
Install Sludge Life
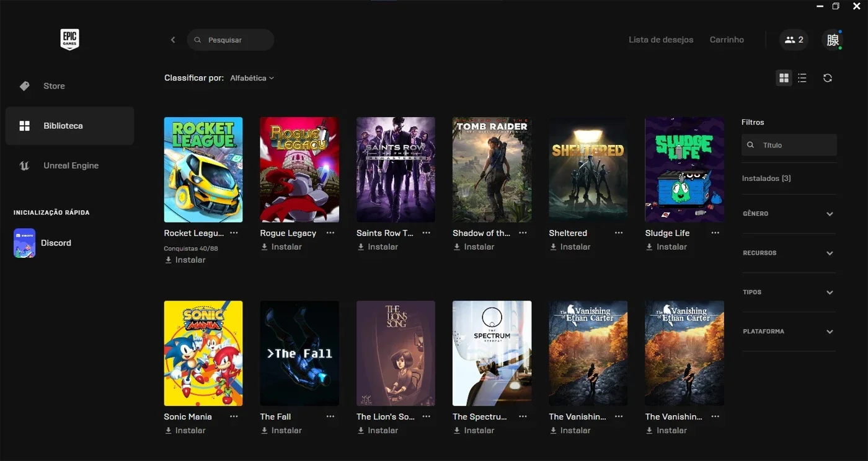click(x=666, y=247)
